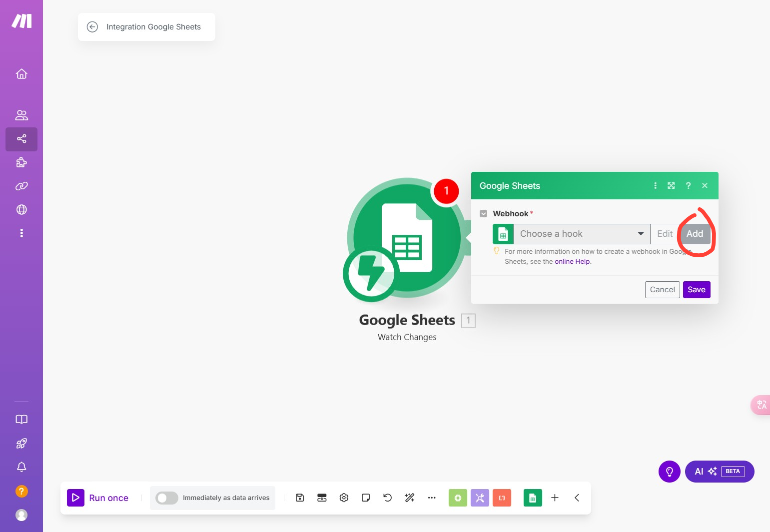The height and width of the screenshot is (532, 770).
Task: Open the Scenarios share icon
Action: point(21,139)
